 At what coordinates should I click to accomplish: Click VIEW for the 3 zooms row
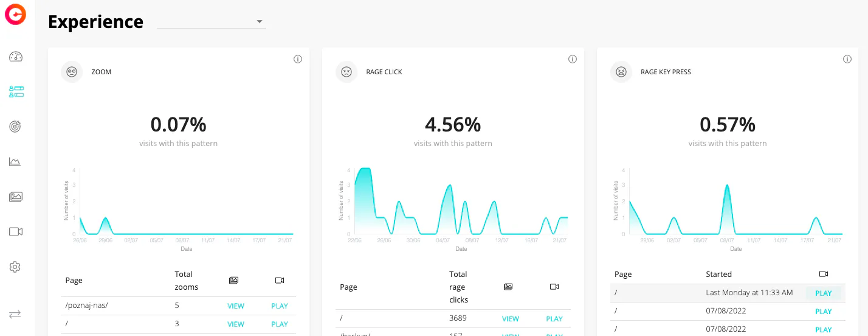pos(236,324)
